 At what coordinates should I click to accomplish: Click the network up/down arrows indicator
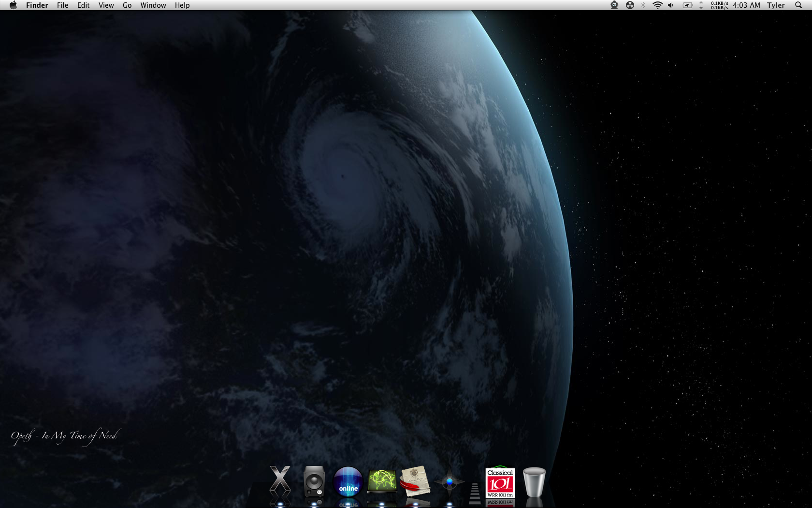tap(701, 5)
